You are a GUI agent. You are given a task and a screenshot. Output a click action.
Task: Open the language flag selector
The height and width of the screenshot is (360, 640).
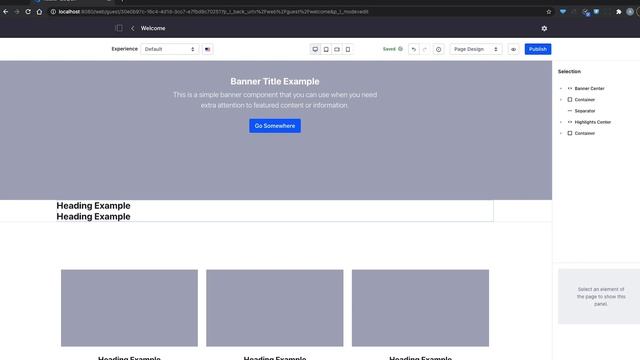207,49
